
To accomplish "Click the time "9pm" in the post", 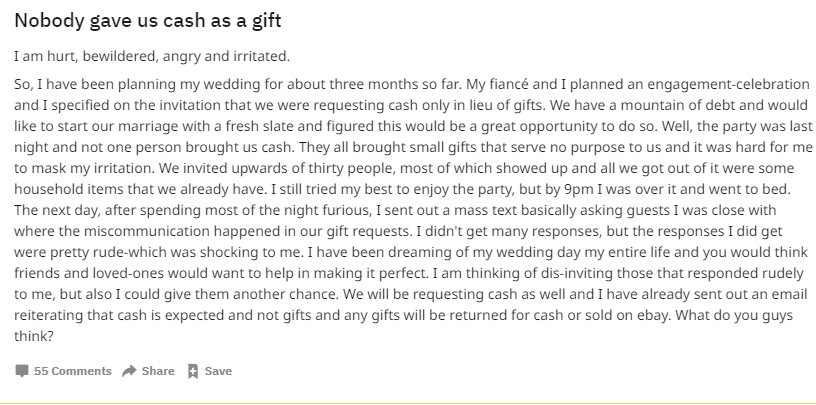I will click(x=578, y=189).
